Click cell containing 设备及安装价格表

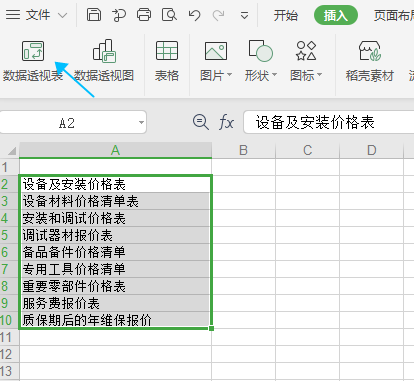click(x=115, y=184)
